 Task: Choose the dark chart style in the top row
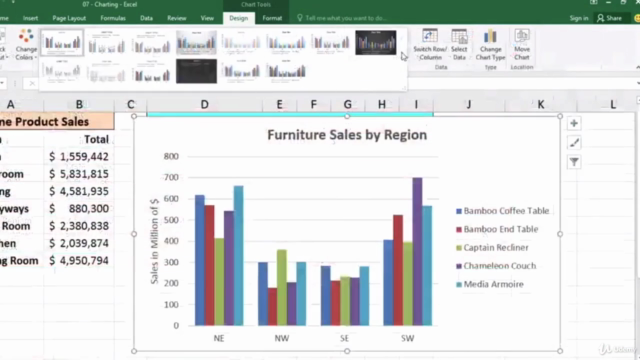pyautogui.click(x=376, y=42)
